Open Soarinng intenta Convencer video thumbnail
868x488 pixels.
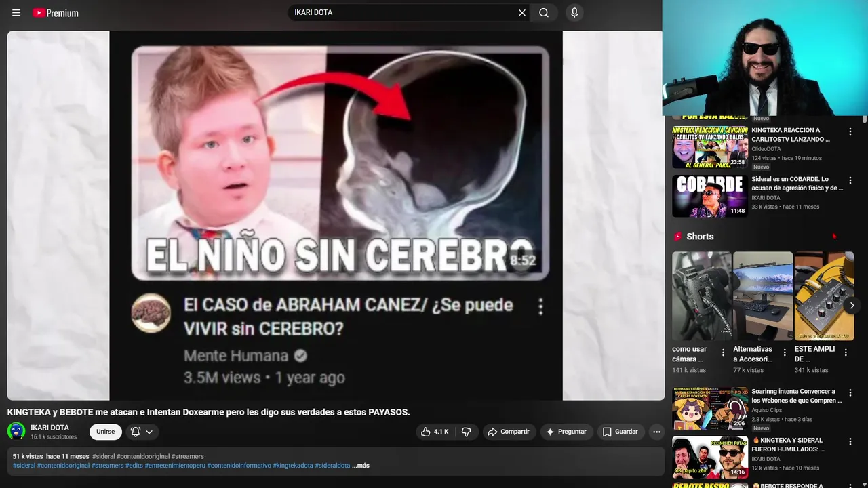[710, 409]
